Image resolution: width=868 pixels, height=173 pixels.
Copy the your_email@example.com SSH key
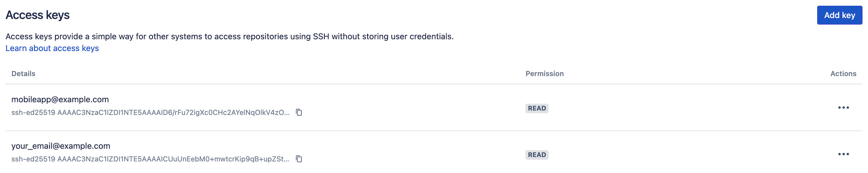(299, 159)
